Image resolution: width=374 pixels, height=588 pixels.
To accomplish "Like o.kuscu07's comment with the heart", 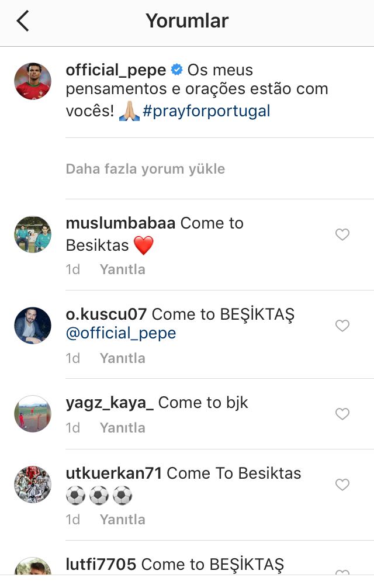I will click(342, 326).
